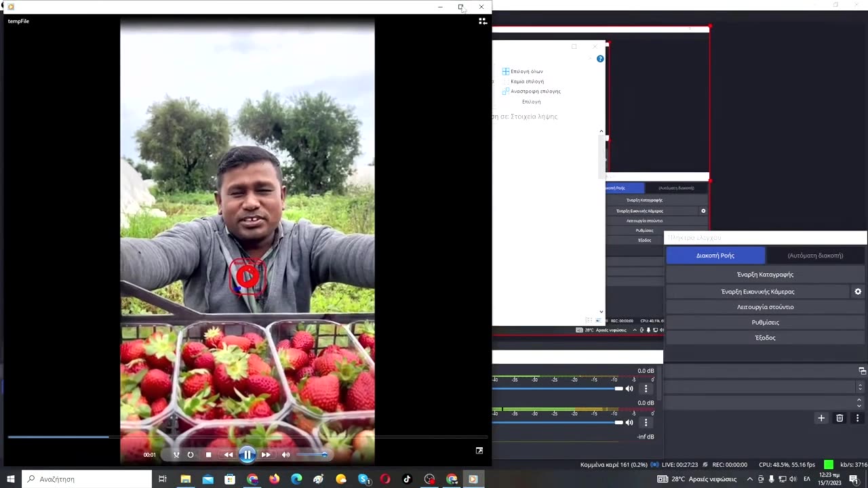Open TikTok from the taskbar
Viewport: 868px width, 488px height.
click(407, 479)
